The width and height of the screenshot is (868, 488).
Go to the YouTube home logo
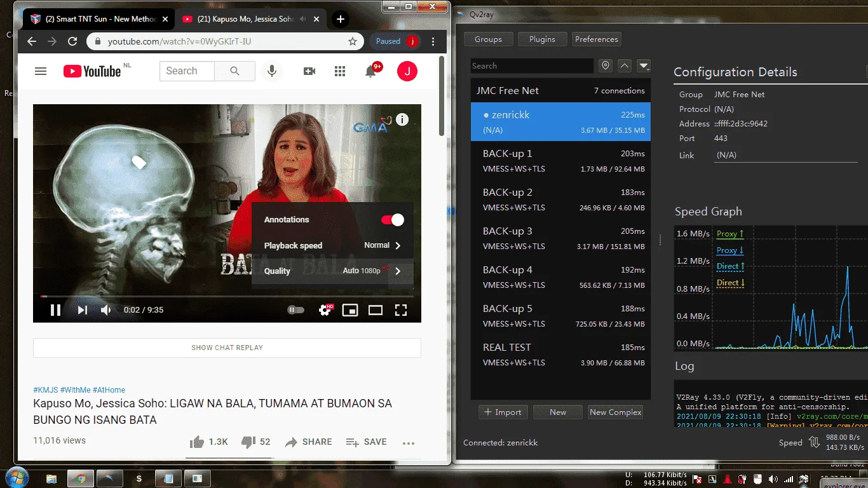(x=92, y=71)
